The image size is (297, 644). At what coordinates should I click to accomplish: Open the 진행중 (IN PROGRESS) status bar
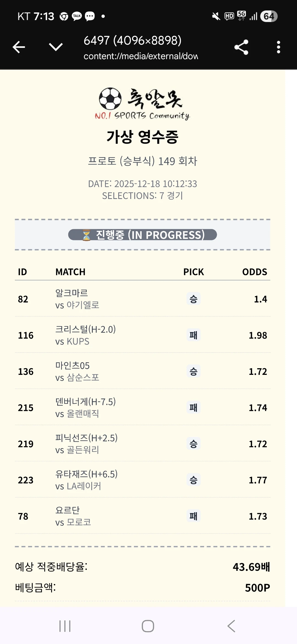142,235
